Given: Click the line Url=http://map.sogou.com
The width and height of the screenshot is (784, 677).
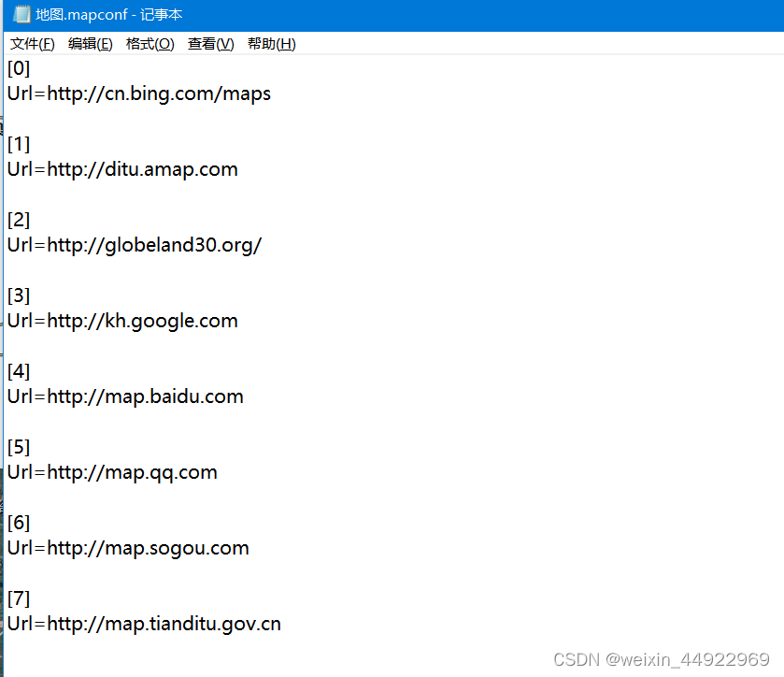Looking at the screenshot, I should click(x=128, y=548).
